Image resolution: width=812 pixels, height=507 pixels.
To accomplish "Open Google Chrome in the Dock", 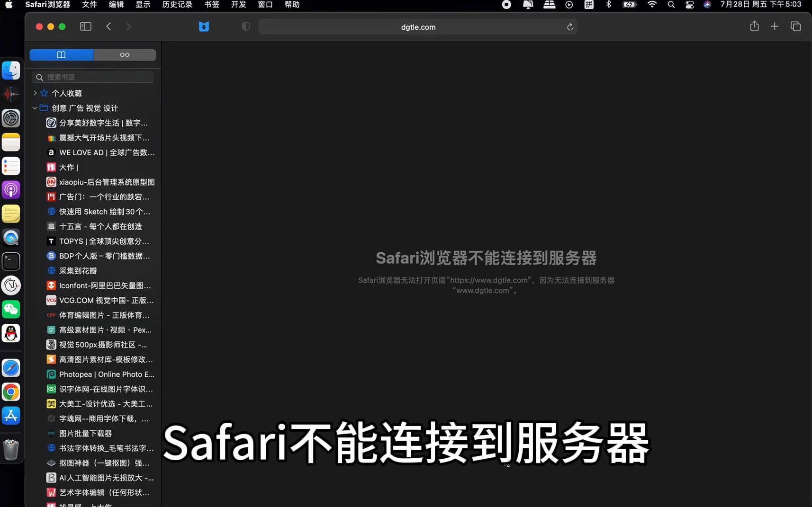I will tap(11, 392).
